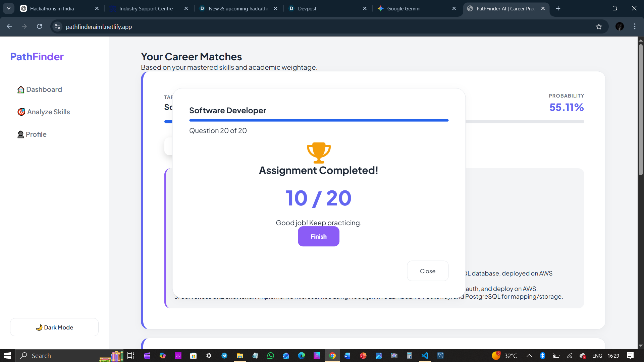Open the Chrome profile avatar

click(619, 26)
